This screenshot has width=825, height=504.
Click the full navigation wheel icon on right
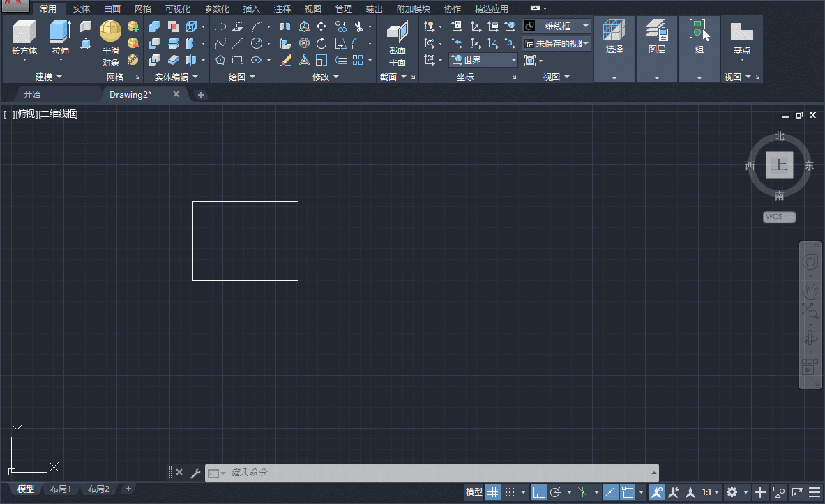810,261
